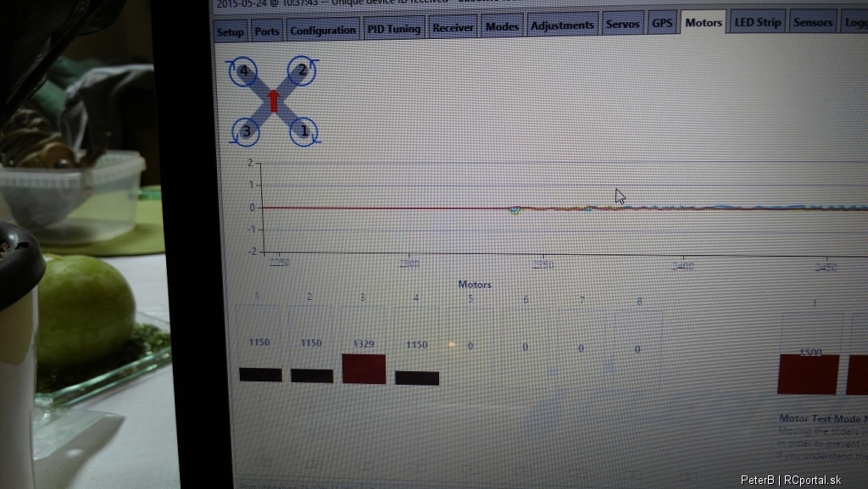This screenshot has width=868, height=489.
Task: Open the Configuration tab
Action: point(323,30)
